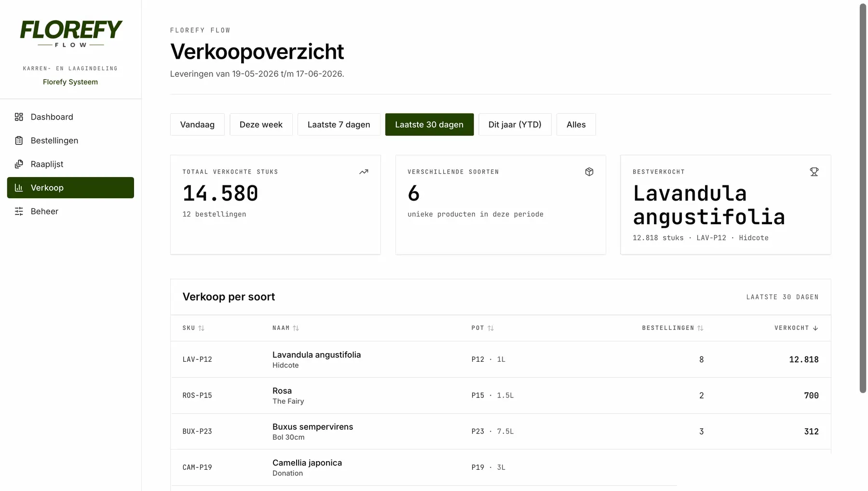Screen dimensions: 868x491
Task: Click the Rosa The Fairy name
Action: point(288,396)
